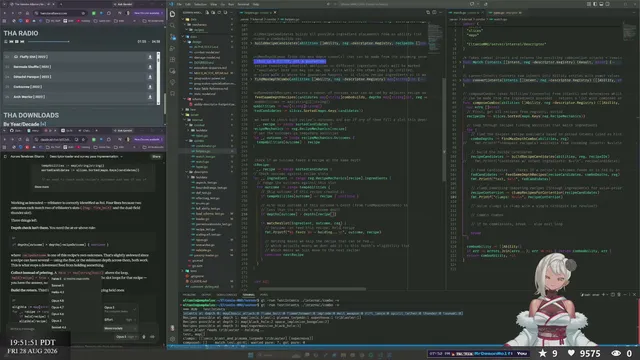This screenshot has height=360, width=640.
Task: Download the Arch Warrior track
Action: pyautogui.click(x=150, y=97)
